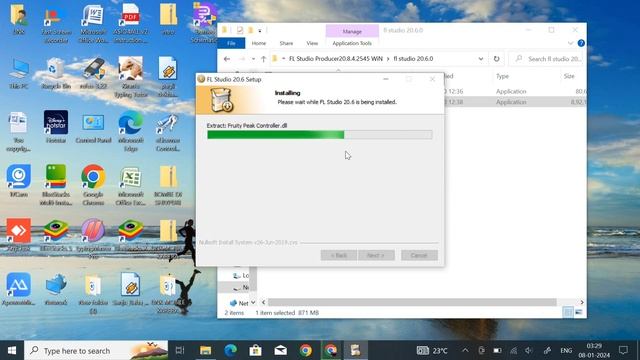Open the purple app shortcut at top of desktop
The height and width of the screenshot is (360, 640).
[x=204, y=22]
